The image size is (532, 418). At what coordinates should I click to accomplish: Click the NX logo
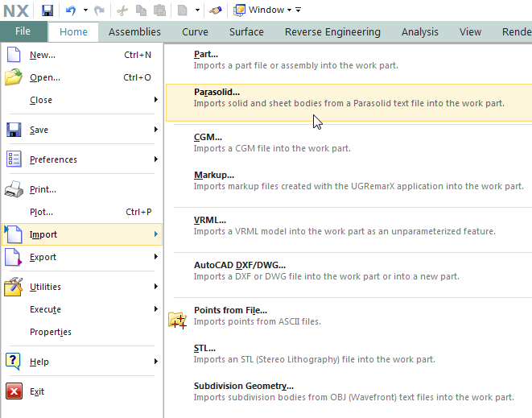[16, 10]
